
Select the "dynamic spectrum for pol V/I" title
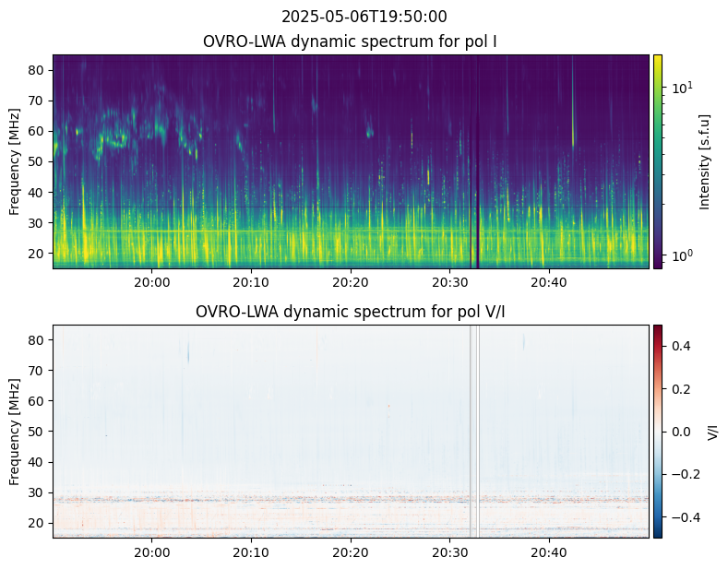click(350, 312)
